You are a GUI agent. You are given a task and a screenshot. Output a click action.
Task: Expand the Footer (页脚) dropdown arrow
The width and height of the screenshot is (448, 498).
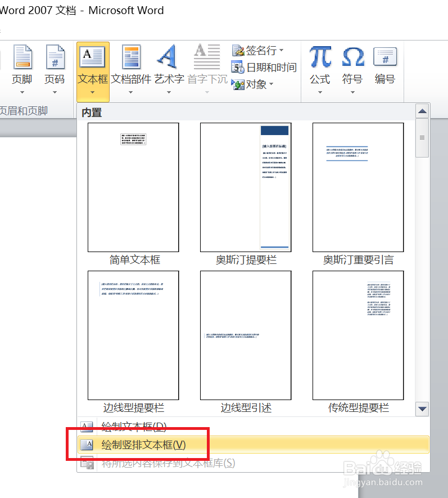coord(22,92)
